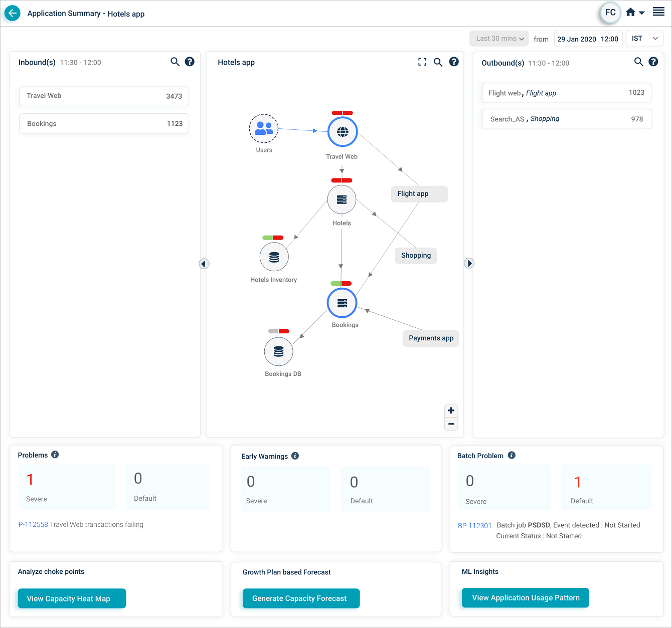Select the Hotels Inventory database node
672x628 pixels.
(274, 257)
